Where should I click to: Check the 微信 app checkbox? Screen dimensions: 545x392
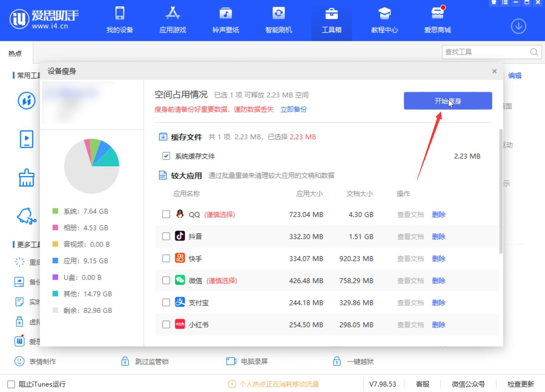166,281
